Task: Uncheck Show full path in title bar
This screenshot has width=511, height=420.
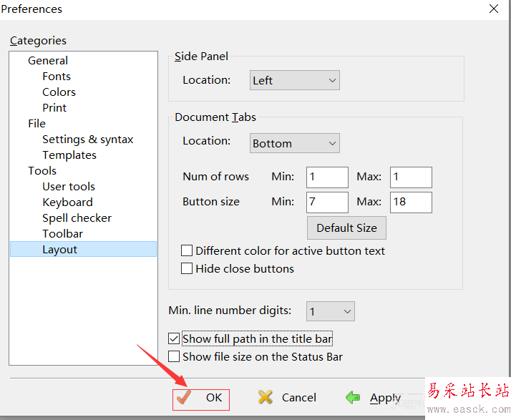Action: (x=174, y=338)
